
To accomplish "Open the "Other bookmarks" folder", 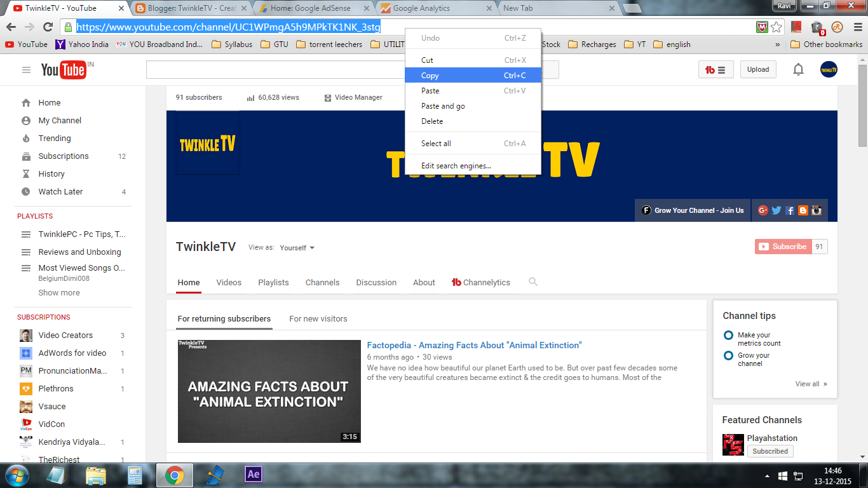I will point(827,44).
